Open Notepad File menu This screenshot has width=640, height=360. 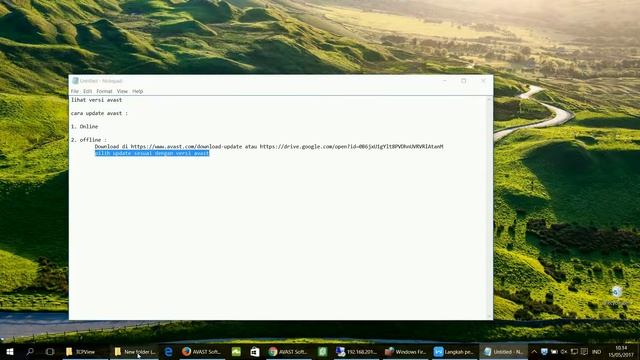[75, 91]
